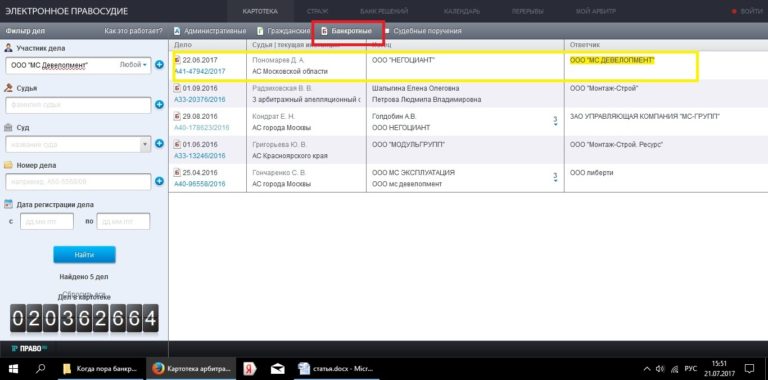Open case А40-96558/2016
This screenshot has width=768, height=380.
point(200,184)
